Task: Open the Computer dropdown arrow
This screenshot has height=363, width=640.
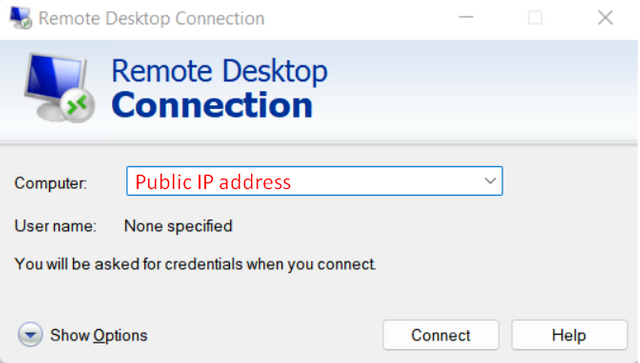Action: (x=490, y=181)
